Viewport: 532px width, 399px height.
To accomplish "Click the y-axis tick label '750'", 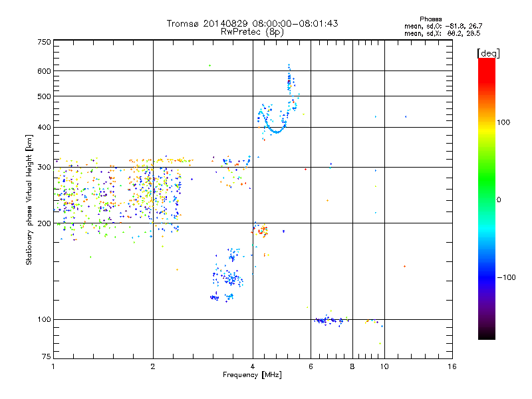I will point(44,42).
